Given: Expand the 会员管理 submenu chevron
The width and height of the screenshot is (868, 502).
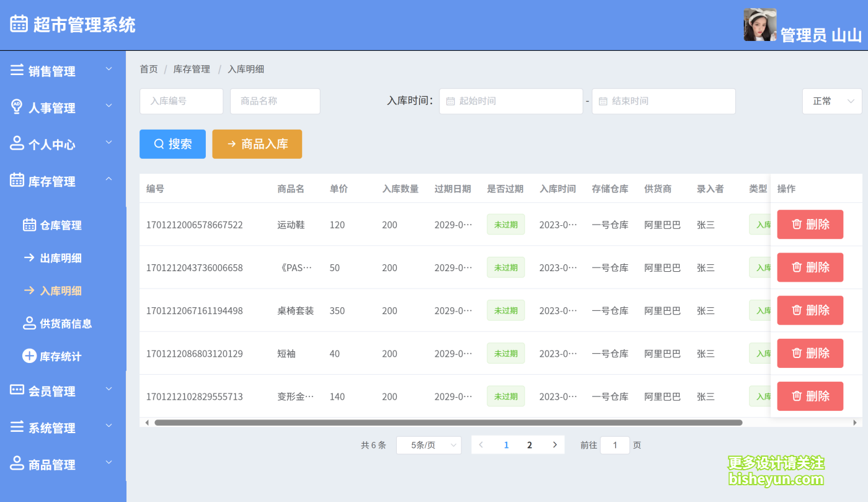Looking at the screenshot, I should 108,389.
